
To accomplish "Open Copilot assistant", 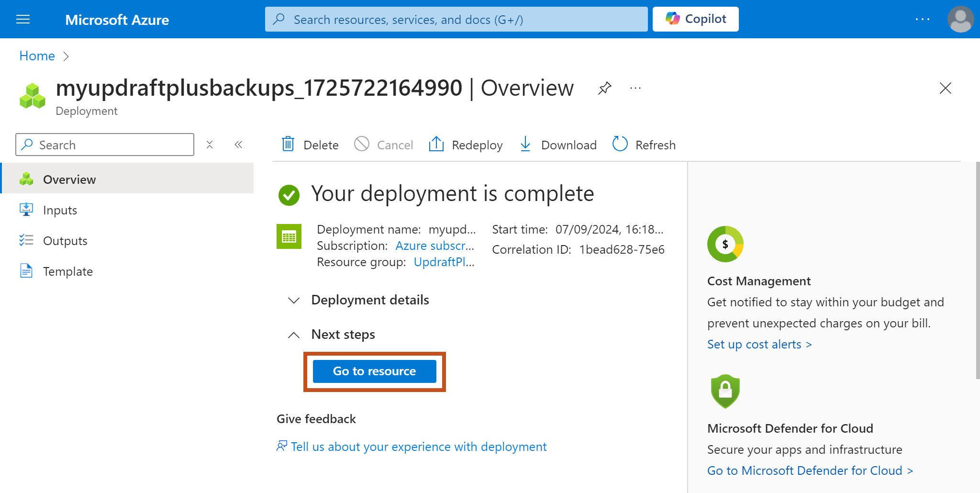I will [x=695, y=19].
